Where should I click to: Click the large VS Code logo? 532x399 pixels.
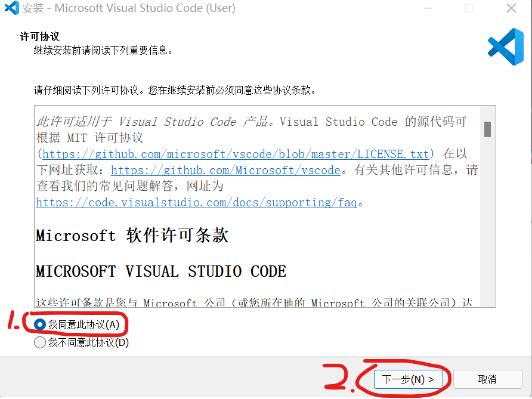point(506,47)
